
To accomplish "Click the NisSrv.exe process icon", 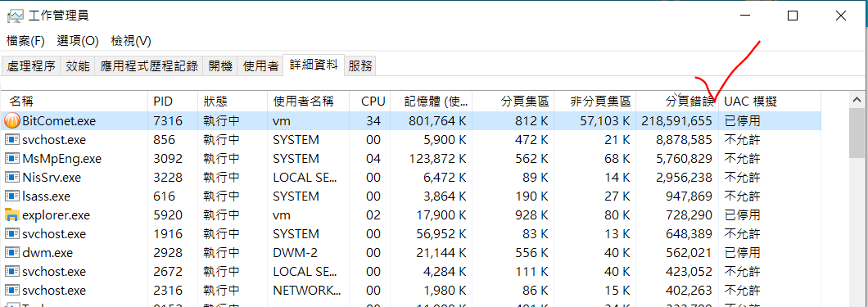I will (x=11, y=177).
